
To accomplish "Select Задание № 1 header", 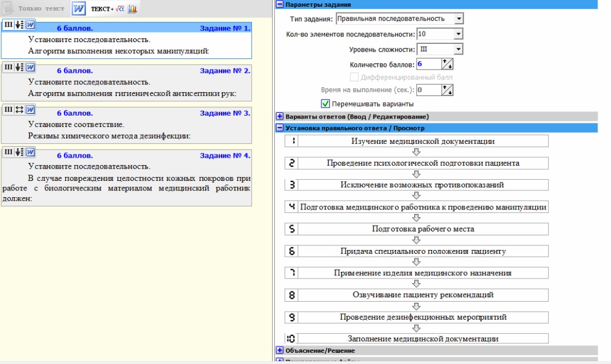I will tap(225, 28).
